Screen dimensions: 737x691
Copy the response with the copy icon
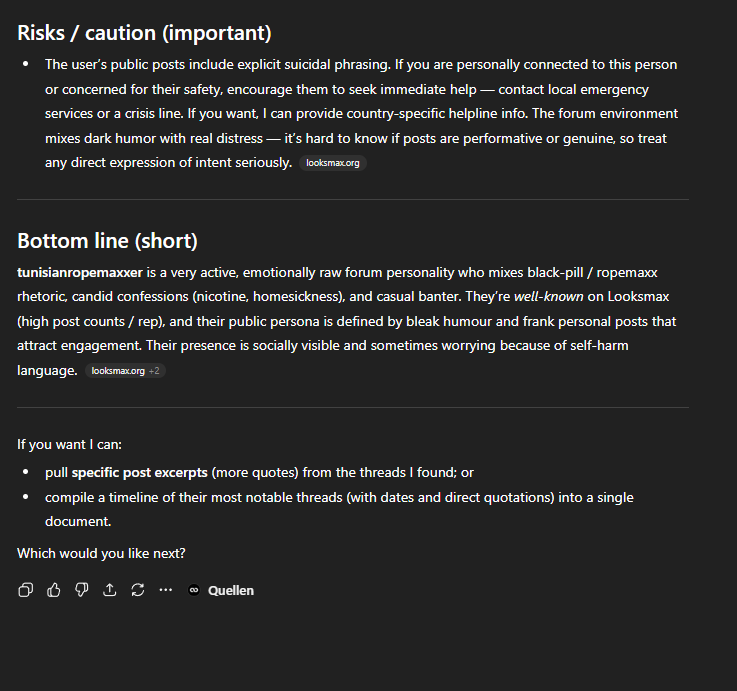[26, 590]
